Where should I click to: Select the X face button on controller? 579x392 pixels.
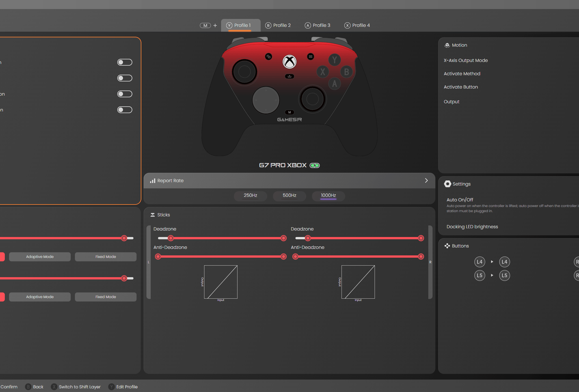[x=323, y=72]
